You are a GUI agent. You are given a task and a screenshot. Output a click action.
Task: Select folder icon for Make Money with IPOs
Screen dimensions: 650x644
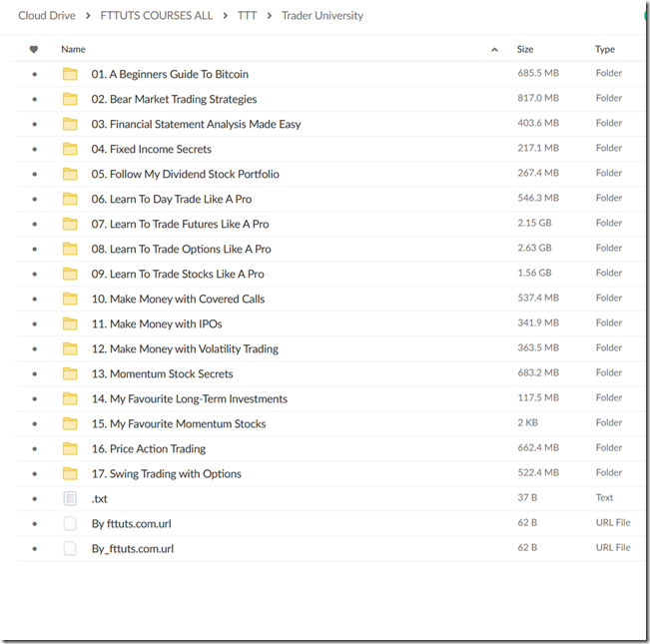coord(70,323)
